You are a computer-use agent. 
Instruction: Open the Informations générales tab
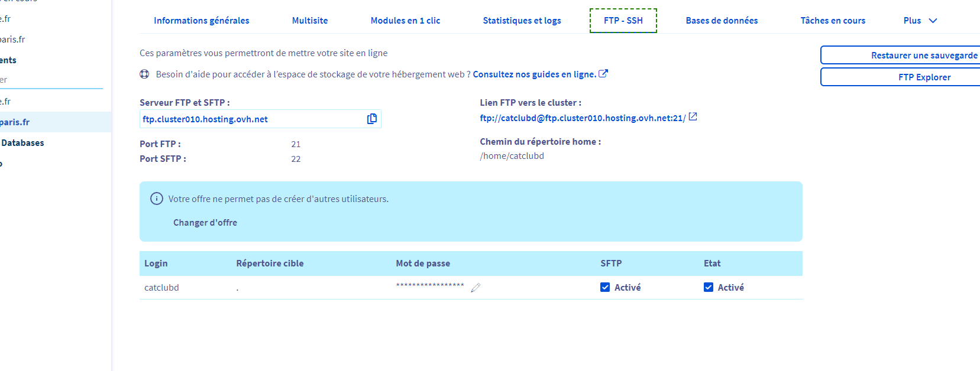pos(201,21)
